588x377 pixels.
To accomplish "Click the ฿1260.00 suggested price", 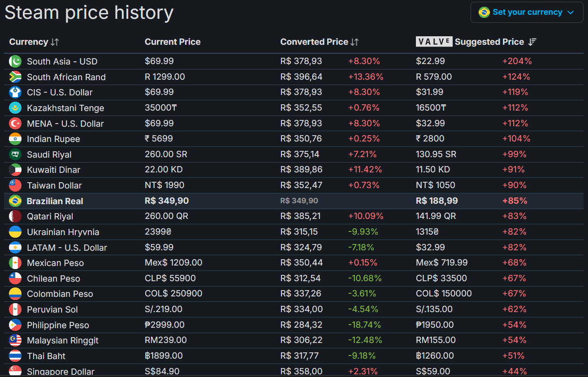I will tap(435, 356).
